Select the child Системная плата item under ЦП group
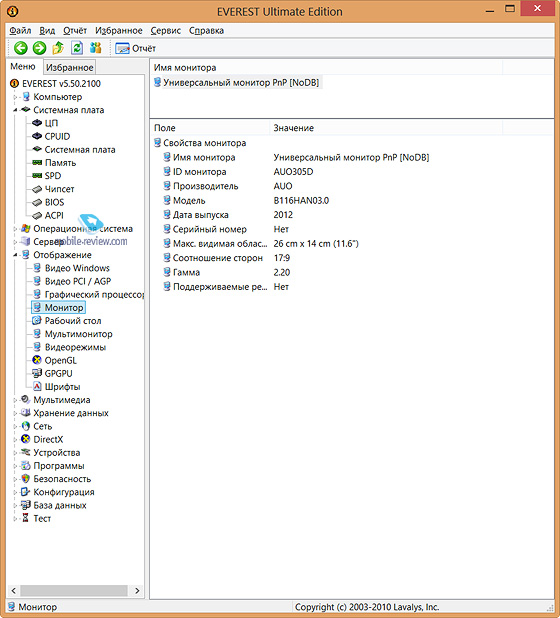 [80, 150]
